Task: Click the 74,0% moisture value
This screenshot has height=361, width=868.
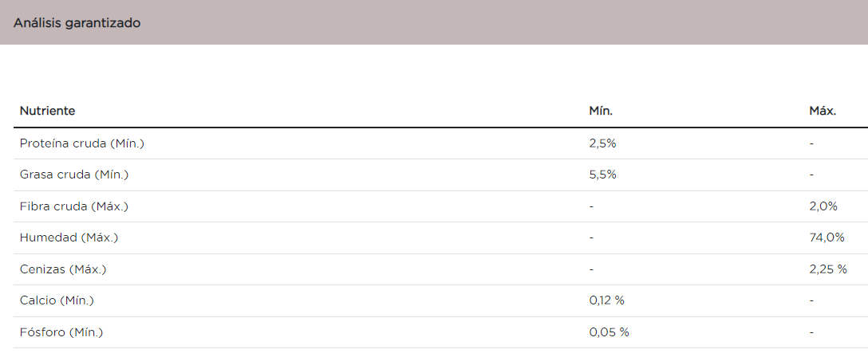Action: click(x=826, y=237)
